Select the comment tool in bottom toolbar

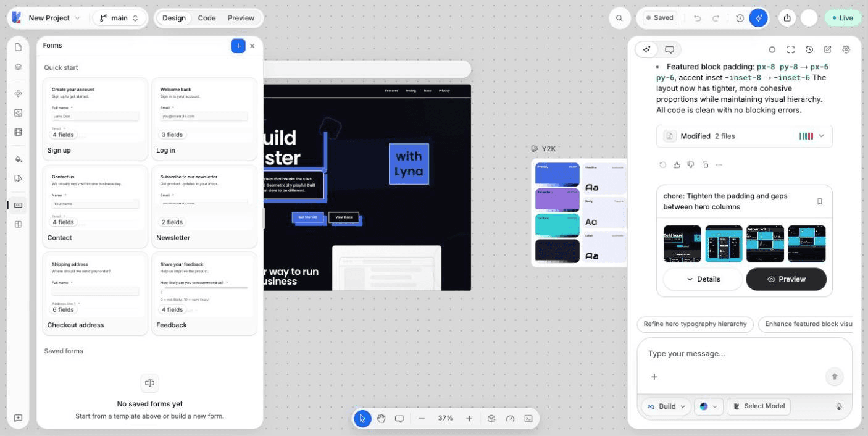point(399,418)
